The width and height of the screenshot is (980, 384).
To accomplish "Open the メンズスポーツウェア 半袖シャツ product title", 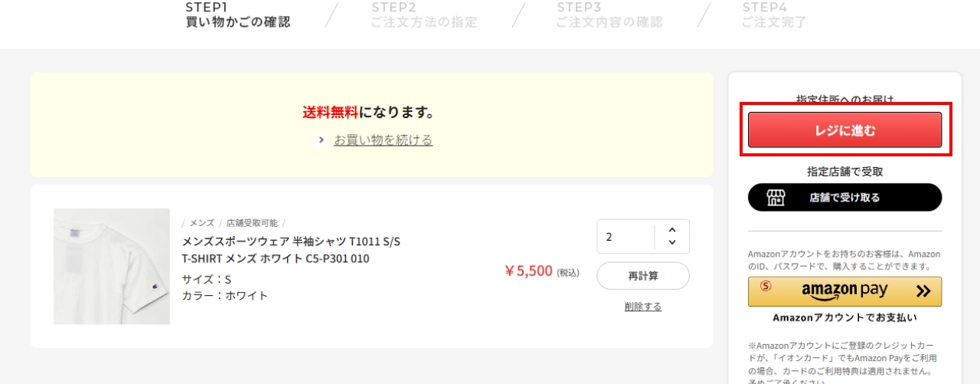I will point(291,250).
